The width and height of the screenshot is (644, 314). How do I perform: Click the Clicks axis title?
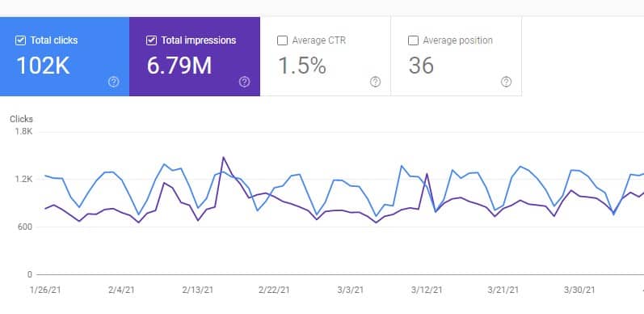[21, 119]
